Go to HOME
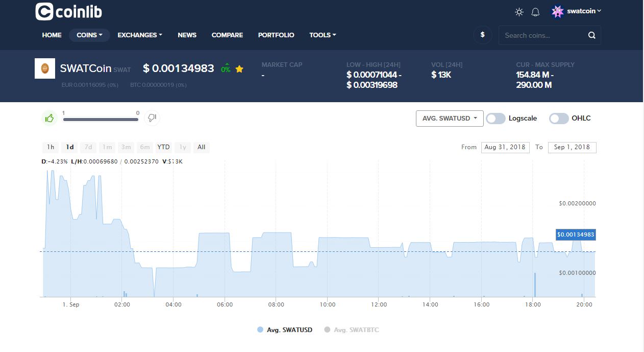Viewport: 644px width, 352px height. 52,35
